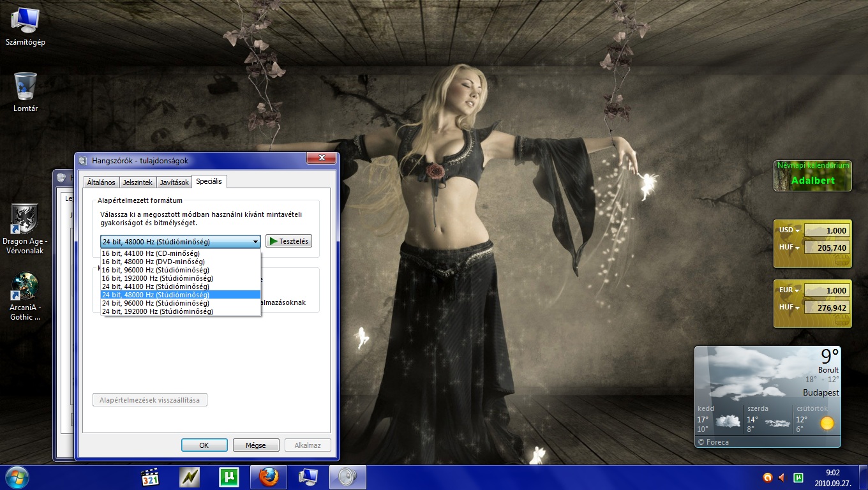Choose 24 bit, 44100 Hz (Stúdióminőség)
The width and height of the screenshot is (868, 490).
[181, 286]
